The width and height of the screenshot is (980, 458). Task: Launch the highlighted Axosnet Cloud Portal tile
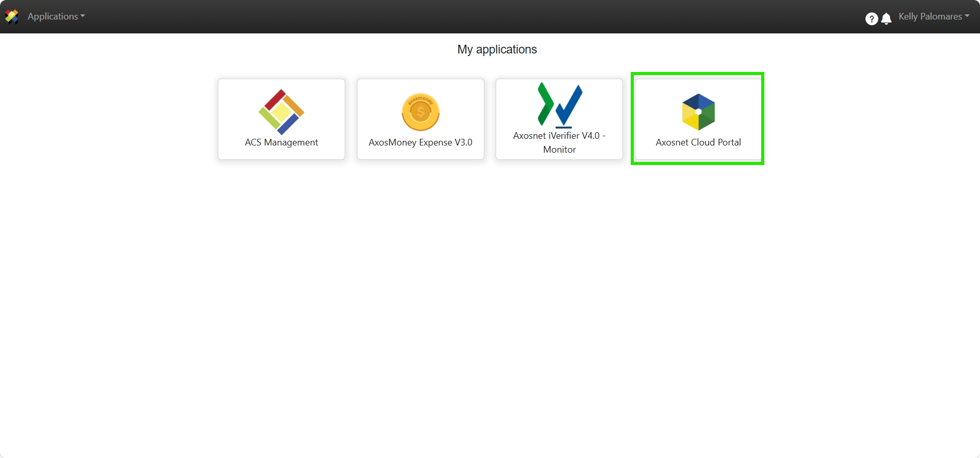click(698, 119)
